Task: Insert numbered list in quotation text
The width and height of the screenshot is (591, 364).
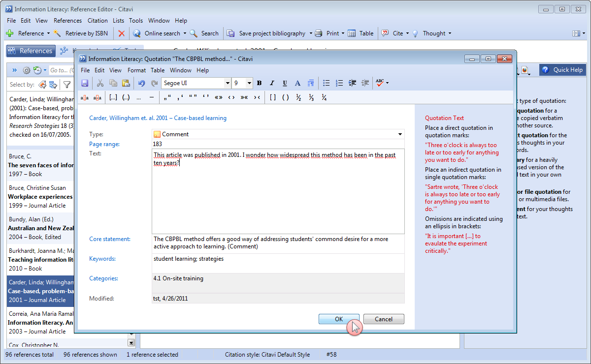Action: coord(339,83)
